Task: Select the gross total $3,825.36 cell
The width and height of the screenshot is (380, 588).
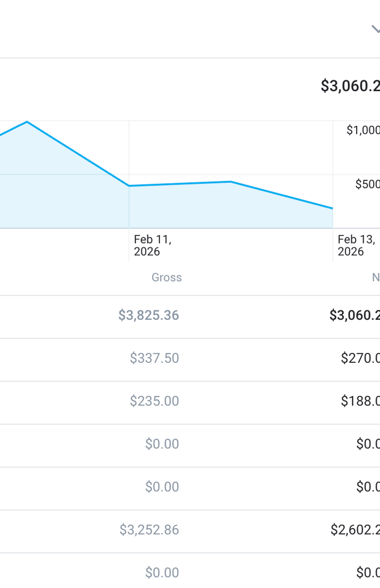Action: [x=148, y=315]
